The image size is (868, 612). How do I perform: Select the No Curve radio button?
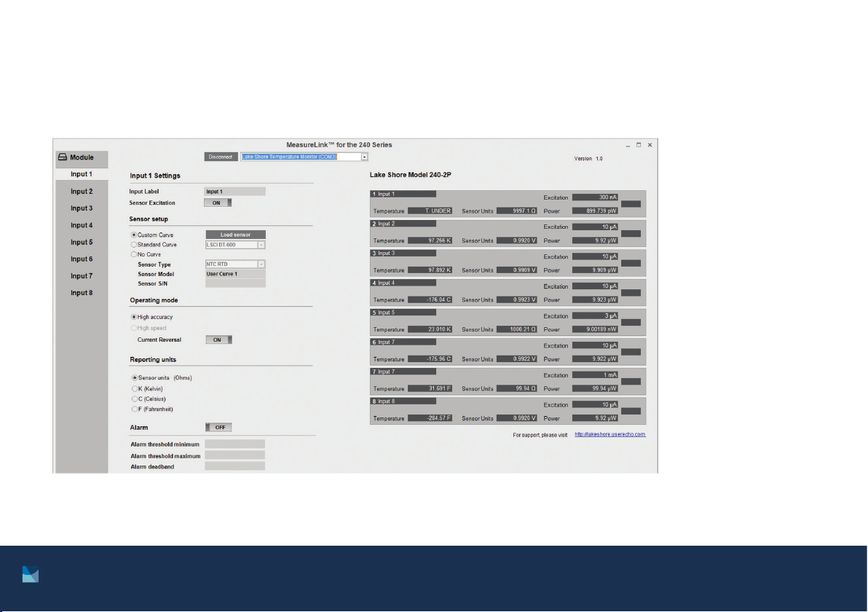point(134,255)
